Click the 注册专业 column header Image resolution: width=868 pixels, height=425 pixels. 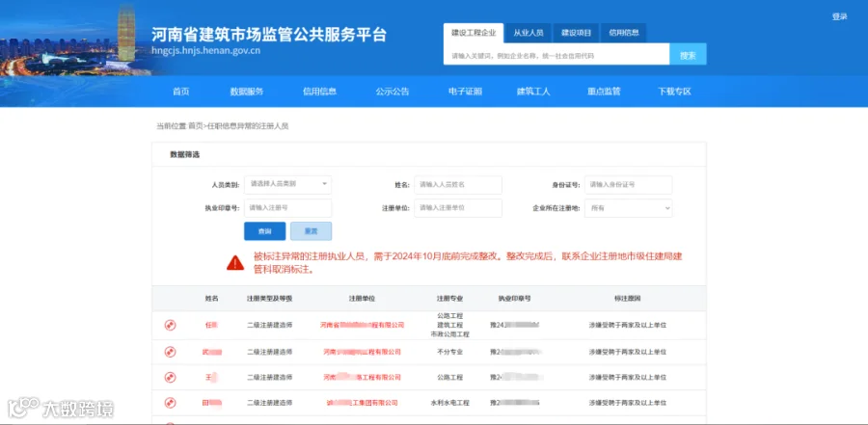click(449, 299)
